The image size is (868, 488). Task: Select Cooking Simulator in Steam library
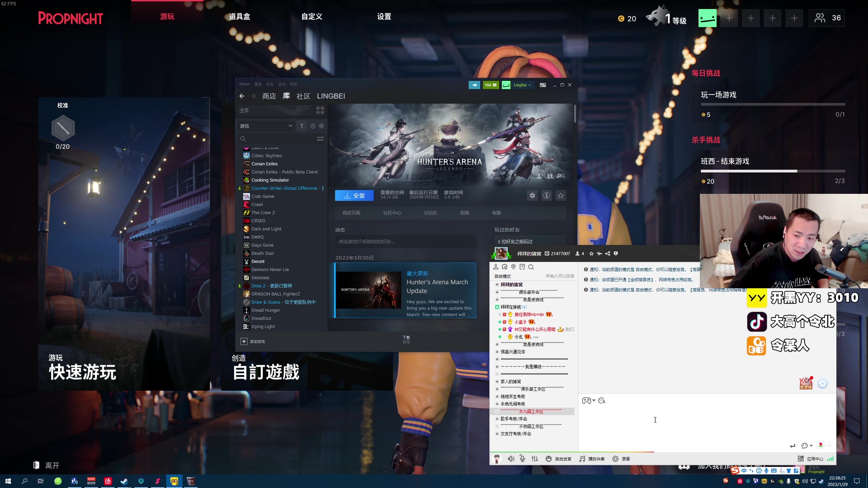click(270, 180)
